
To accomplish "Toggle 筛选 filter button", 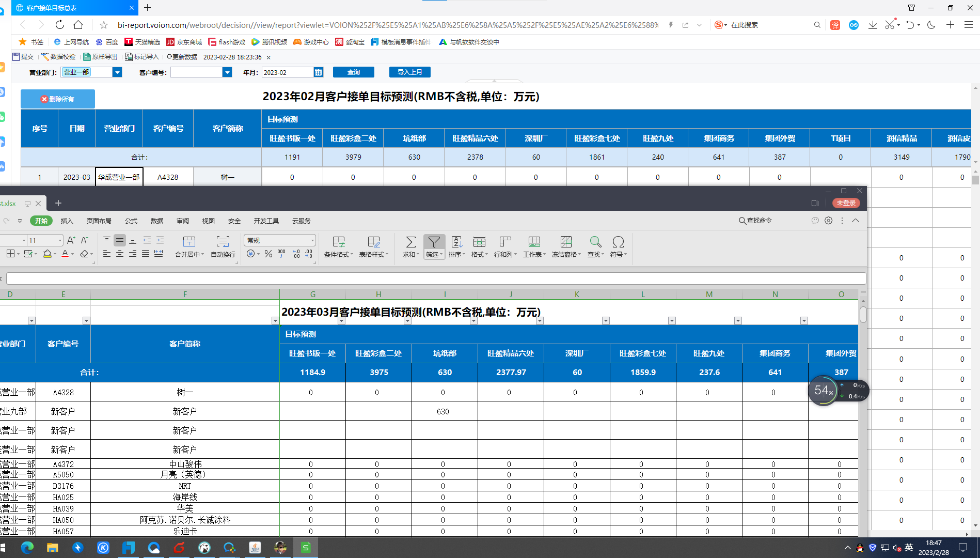I will (434, 247).
